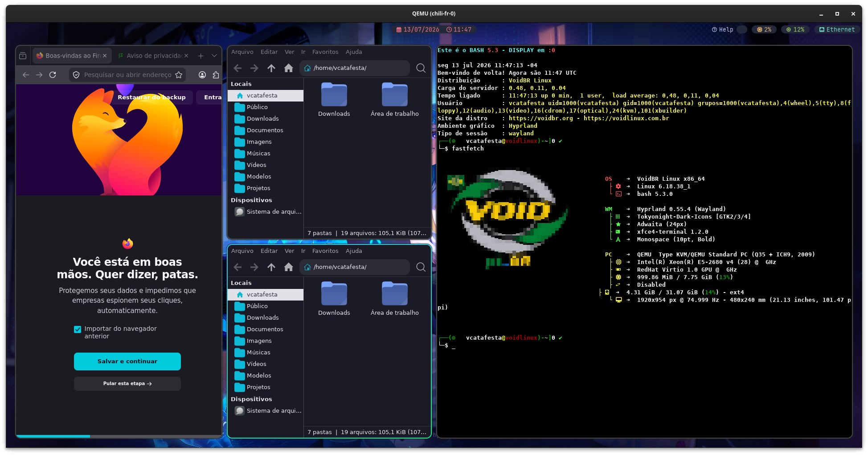
Task: Go back in the Firefox window
Action: click(x=26, y=75)
